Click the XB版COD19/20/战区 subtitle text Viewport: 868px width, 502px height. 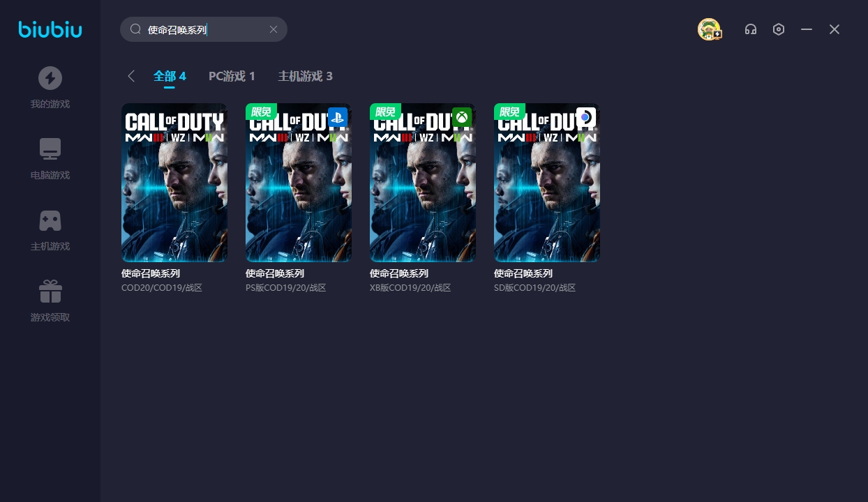410,288
